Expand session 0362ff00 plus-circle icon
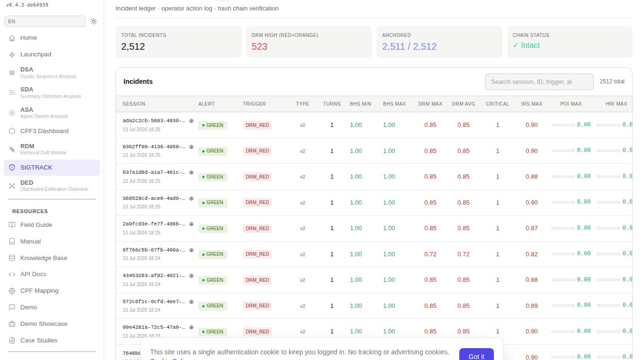644x360 pixels. pyautogui.click(x=191, y=147)
